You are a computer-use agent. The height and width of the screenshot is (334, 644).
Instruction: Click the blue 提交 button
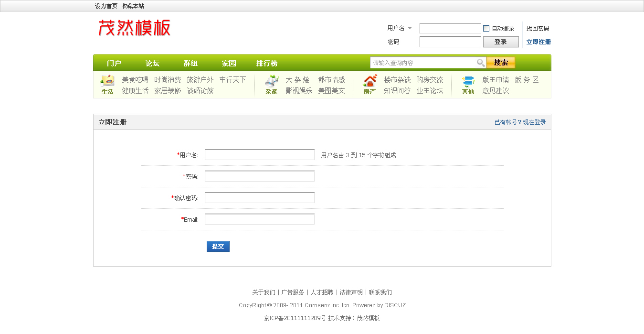pyautogui.click(x=218, y=246)
